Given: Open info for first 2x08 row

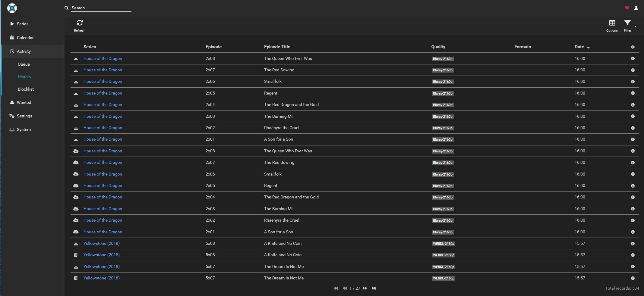Looking at the screenshot, I should [633, 58].
